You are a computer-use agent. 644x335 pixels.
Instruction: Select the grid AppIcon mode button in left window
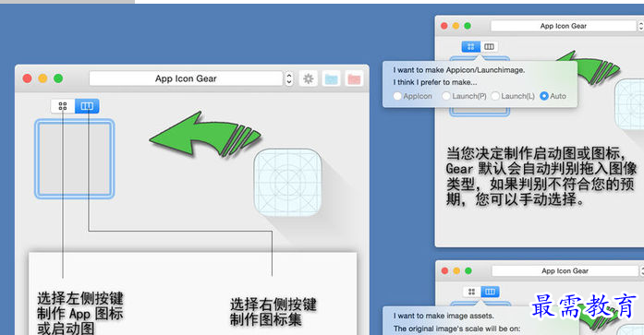63,106
